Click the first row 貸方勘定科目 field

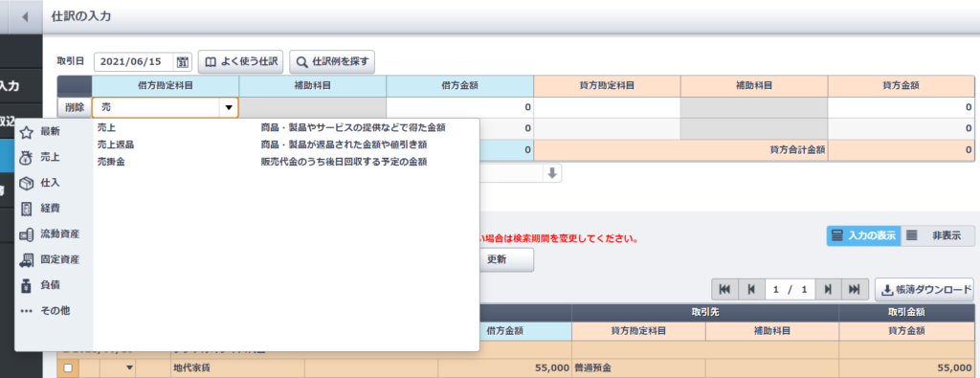click(x=607, y=107)
